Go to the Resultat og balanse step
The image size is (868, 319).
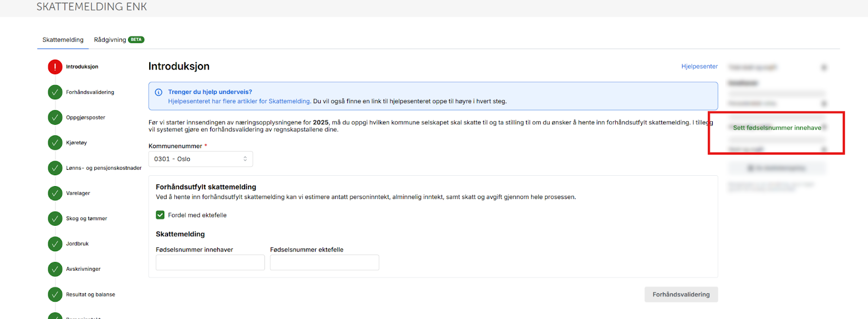point(91,295)
